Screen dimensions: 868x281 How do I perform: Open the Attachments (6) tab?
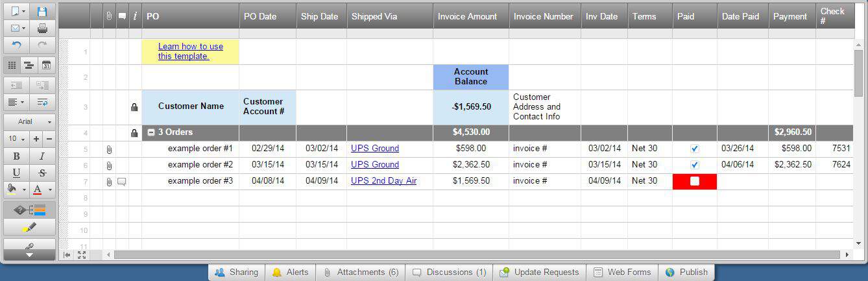pyautogui.click(x=361, y=273)
